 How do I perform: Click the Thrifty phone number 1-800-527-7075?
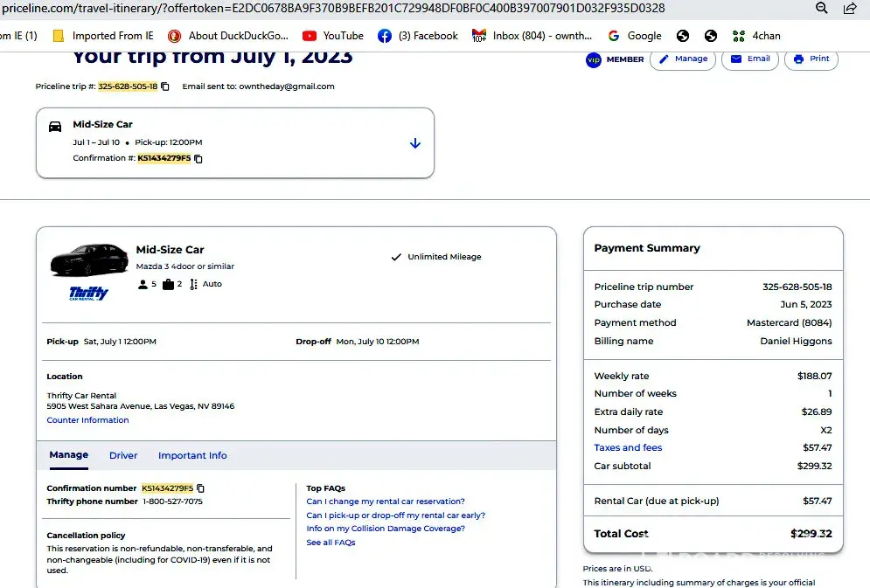point(172,502)
